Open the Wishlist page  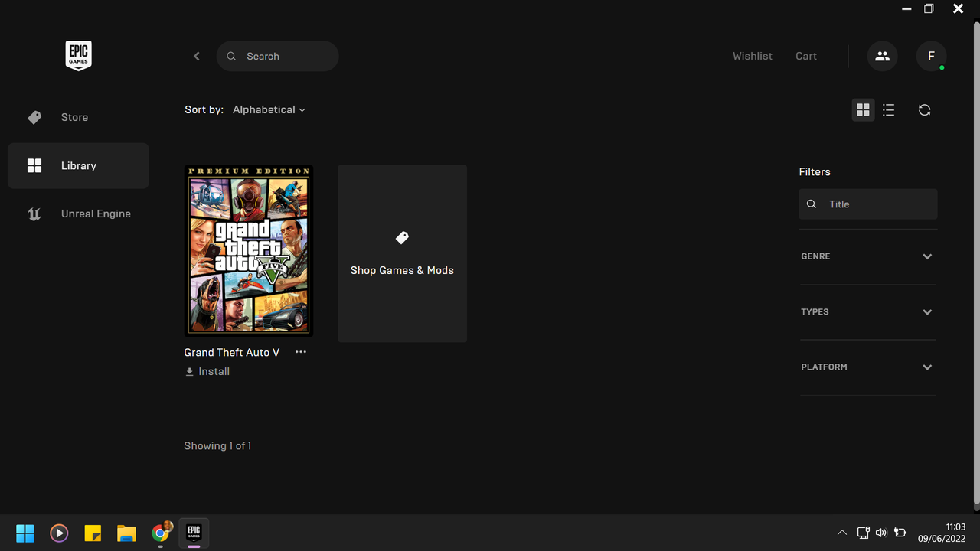pyautogui.click(x=753, y=56)
